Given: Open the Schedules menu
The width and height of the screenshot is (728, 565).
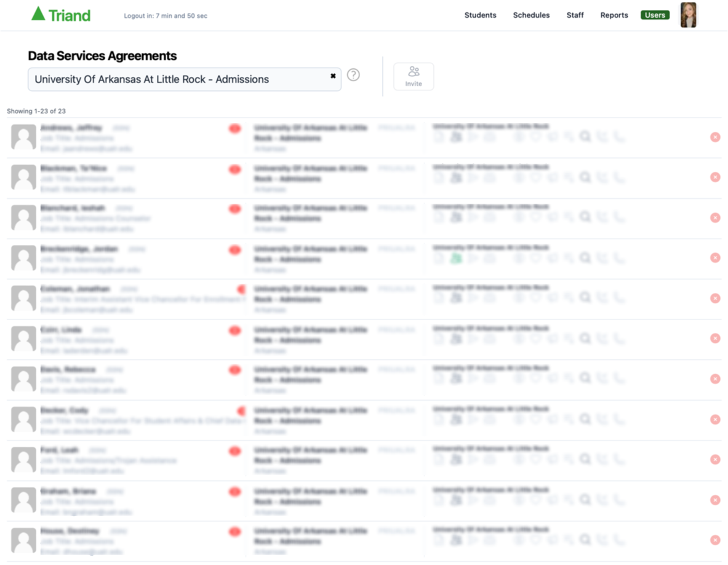Looking at the screenshot, I should 531,15.
